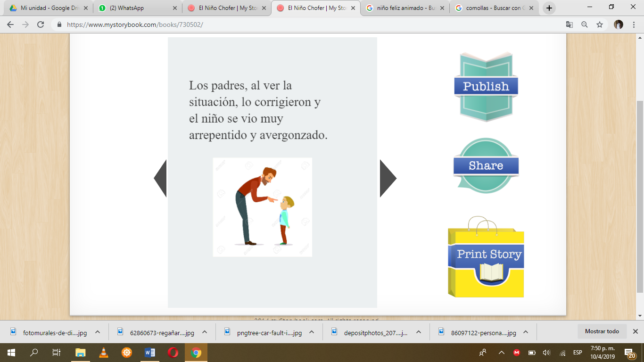This screenshot has height=362, width=644.
Task: Click the browser back arrow
Action: pos(10,25)
